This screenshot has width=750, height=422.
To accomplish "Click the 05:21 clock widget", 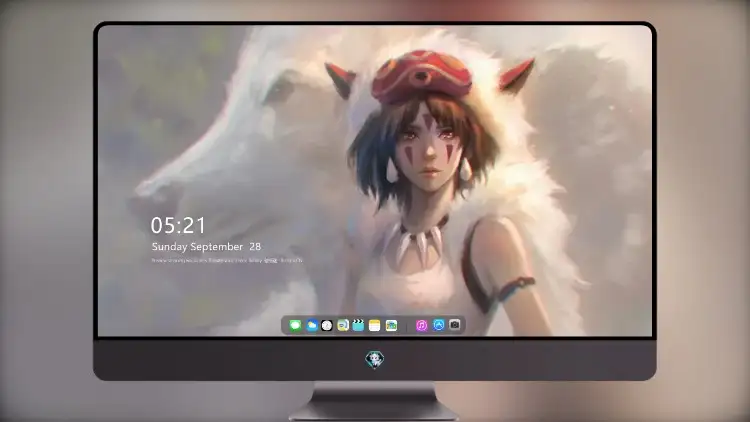I will tap(178, 225).
